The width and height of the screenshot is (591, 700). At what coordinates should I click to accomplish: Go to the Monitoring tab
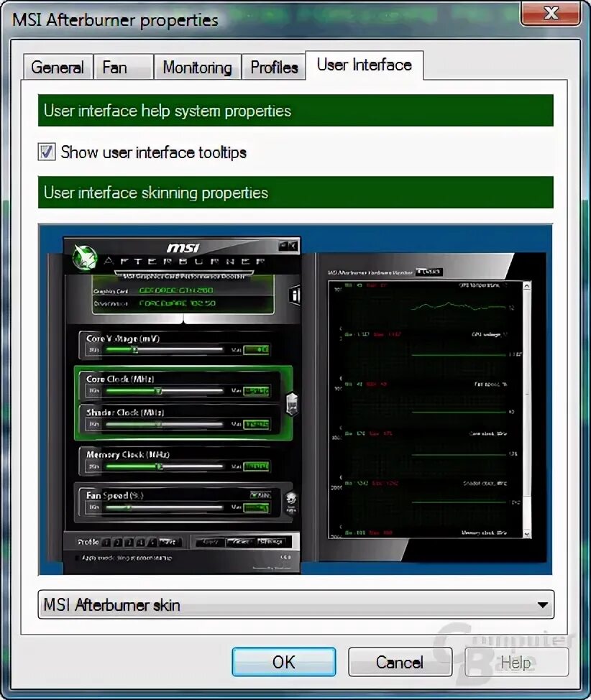(x=198, y=68)
